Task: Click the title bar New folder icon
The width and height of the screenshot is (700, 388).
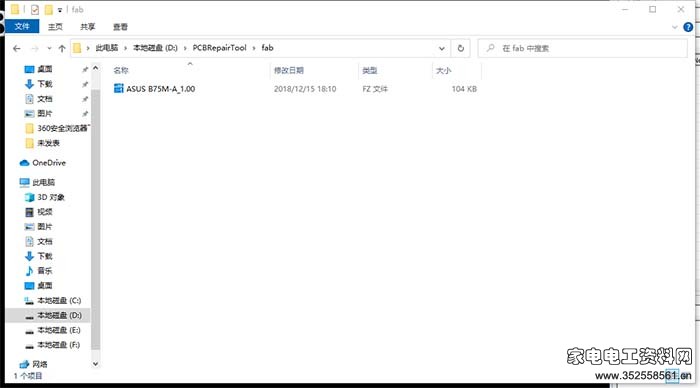Action: point(48,9)
